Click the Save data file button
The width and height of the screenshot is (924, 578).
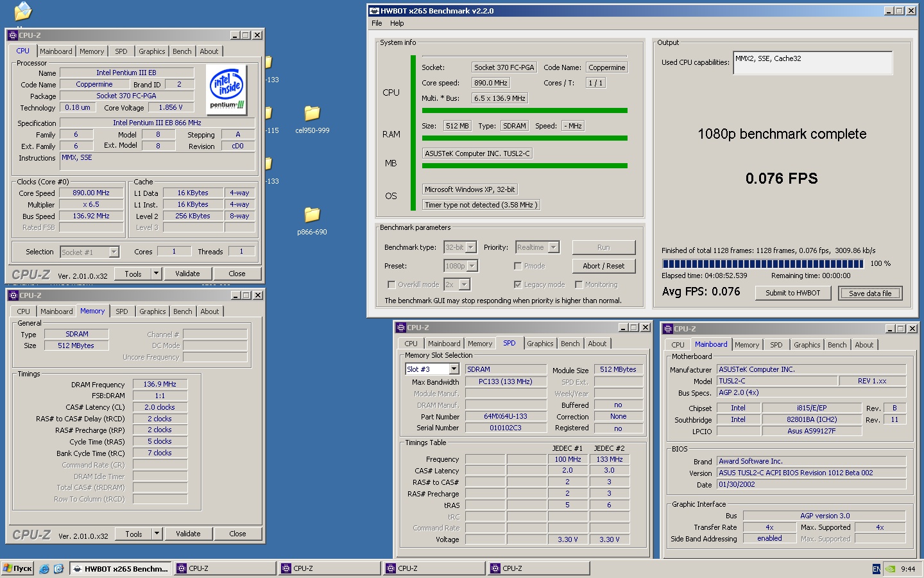click(x=870, y=293)
